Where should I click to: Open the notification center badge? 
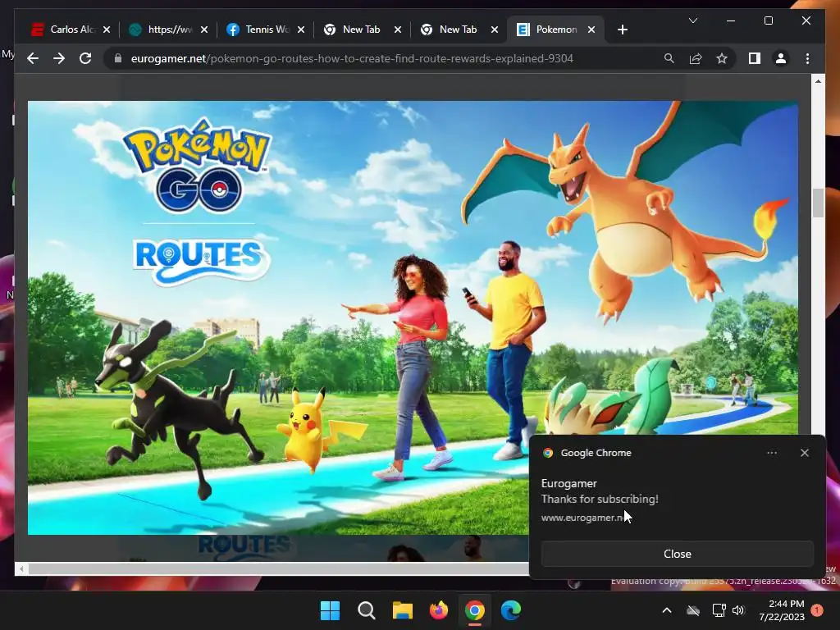(817, 610)
